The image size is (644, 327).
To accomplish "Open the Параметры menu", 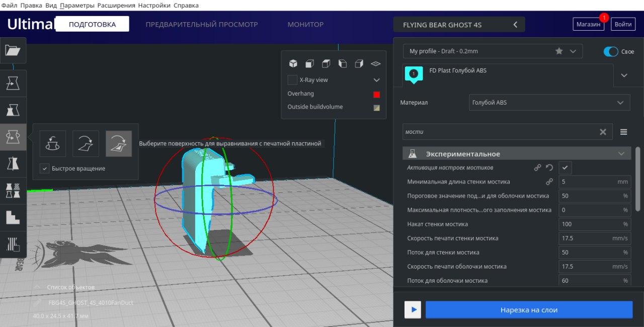I will coord(77,5).
